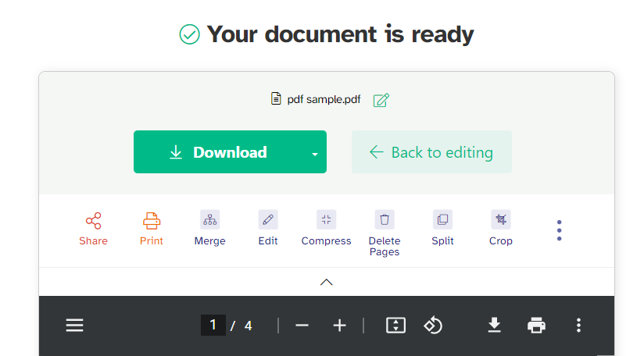
Task: Collapse the tools panel with chevron
Action: click(x=327, y=282)
